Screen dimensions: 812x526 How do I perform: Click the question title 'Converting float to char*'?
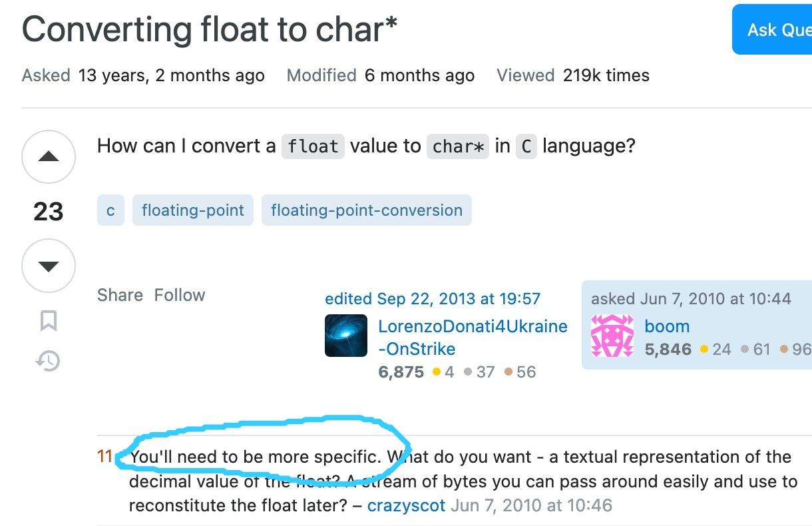pyautogui.click(x=210, y=30)
